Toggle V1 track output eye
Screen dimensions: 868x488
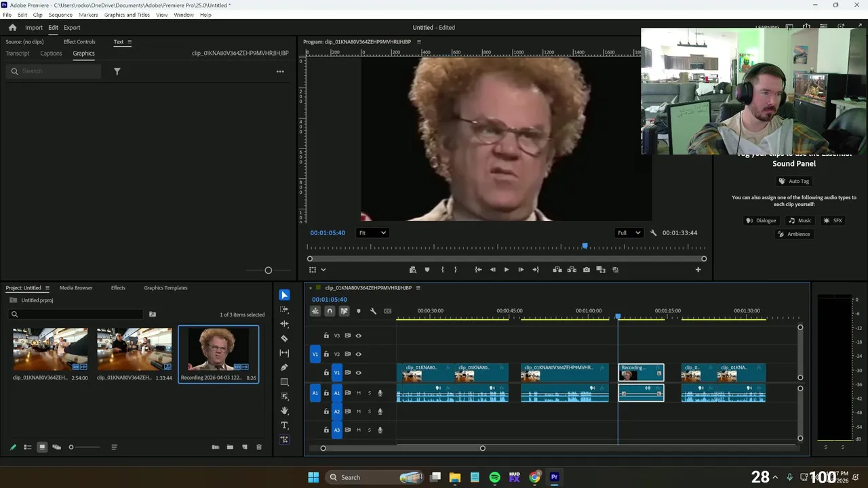pos(359,373)
